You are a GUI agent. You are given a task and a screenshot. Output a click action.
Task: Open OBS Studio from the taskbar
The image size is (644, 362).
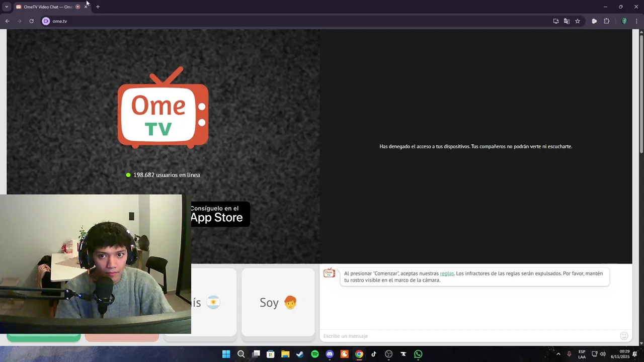388,354
